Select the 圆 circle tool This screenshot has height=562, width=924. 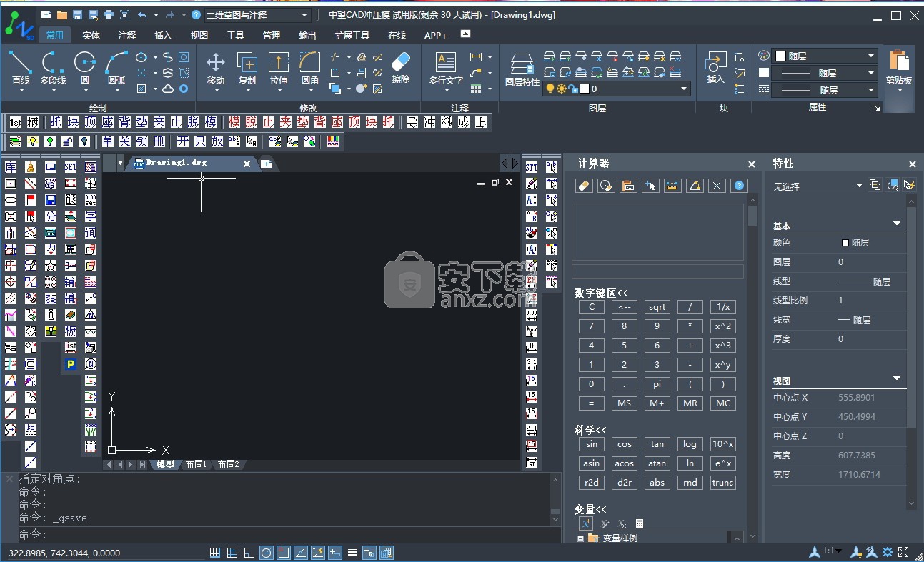point(85,69)
